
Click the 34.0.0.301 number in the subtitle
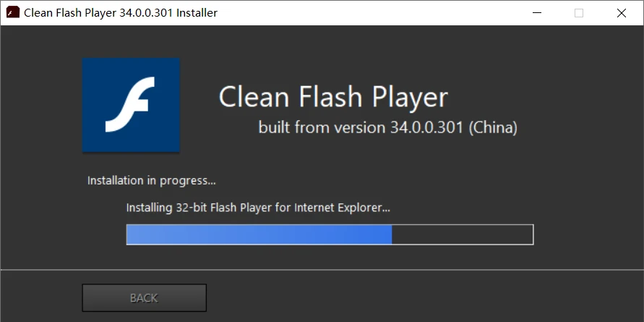point(427,127)
